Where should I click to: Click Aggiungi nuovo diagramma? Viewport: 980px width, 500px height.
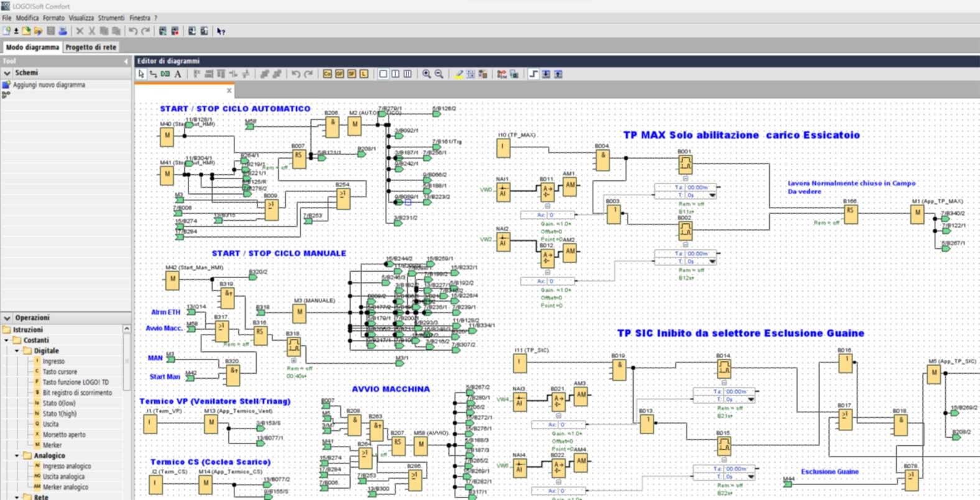click(49, 85)
